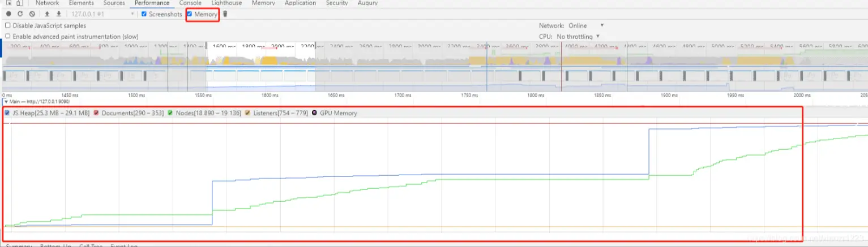868x247 pixels.
Task: Open the Lighthouse tab
Action: (226, 3)
